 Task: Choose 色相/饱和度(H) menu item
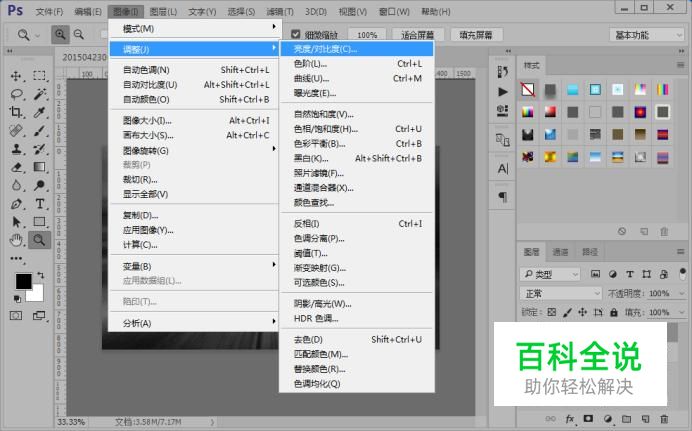[357, 129]
